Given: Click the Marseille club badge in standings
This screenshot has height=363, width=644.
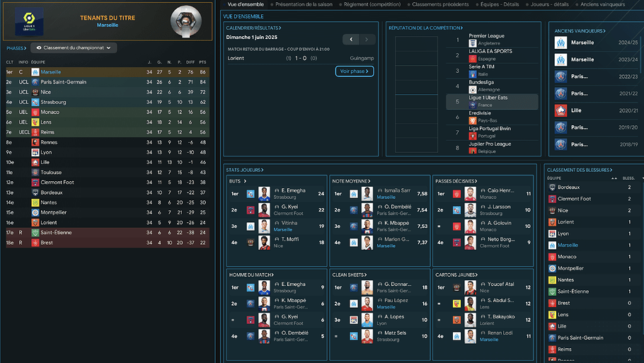Looking at the screenshot, I should [35, 72].
